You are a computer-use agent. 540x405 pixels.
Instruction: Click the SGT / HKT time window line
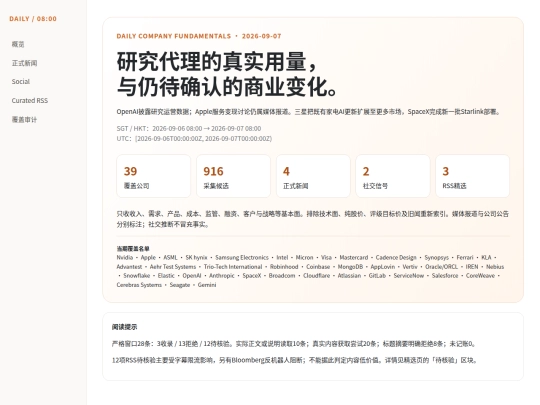189,128
